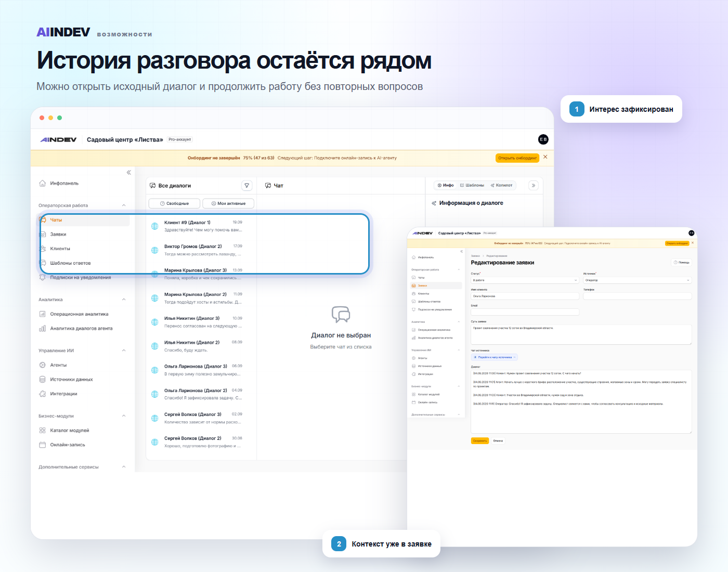Collapse the Аналитика sidebar section
Image resolution: width=728 pixels, height=572 pixels.
pos(124,300)
